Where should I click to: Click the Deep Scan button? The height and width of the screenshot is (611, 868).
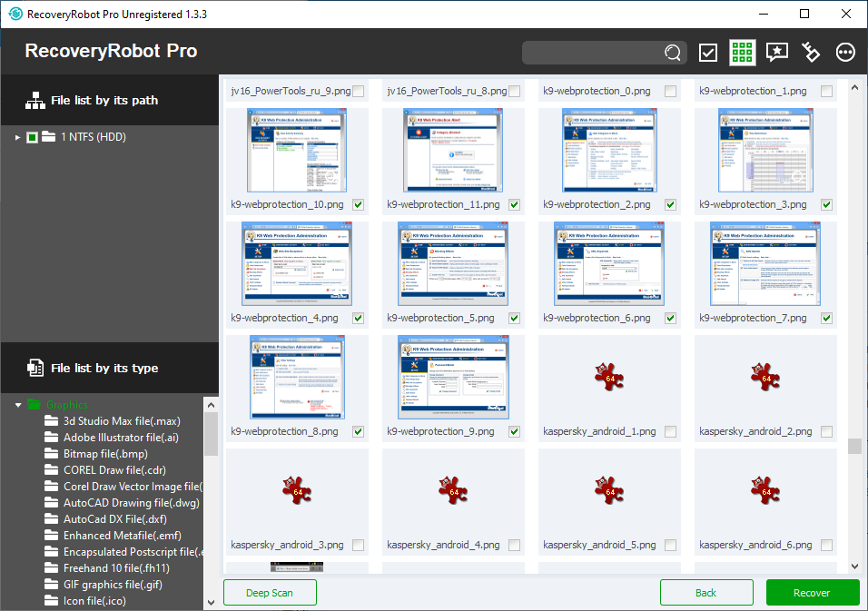[270, 593]
